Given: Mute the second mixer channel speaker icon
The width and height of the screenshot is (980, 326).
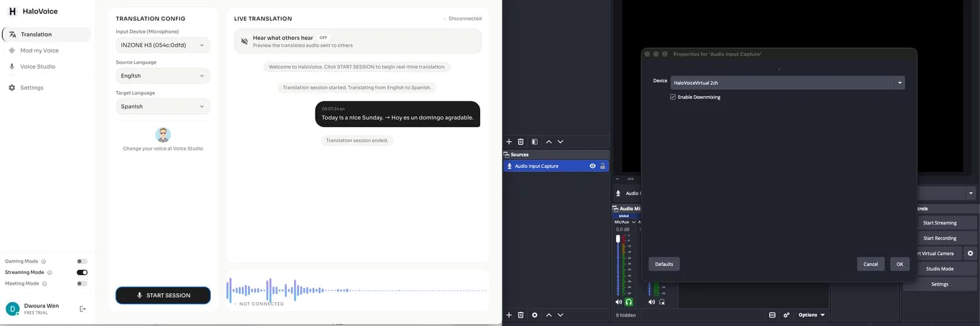Looking at the screenshot, I should (652, 302).
